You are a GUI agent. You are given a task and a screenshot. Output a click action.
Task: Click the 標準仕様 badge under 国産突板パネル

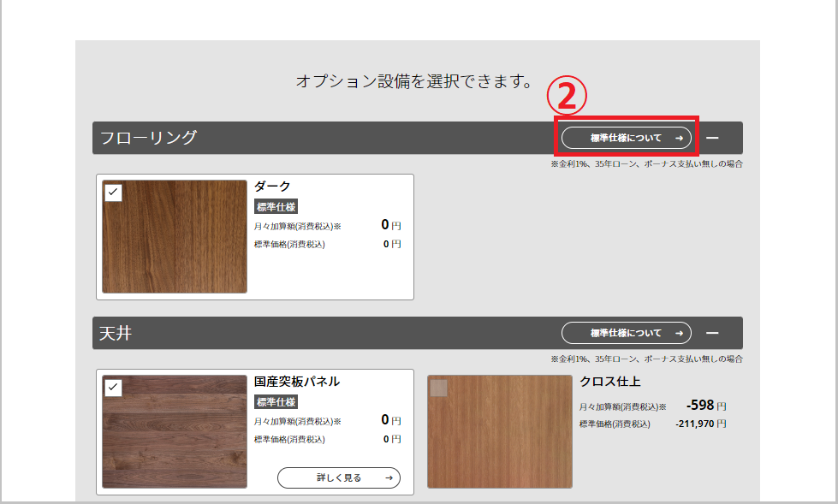276,402
